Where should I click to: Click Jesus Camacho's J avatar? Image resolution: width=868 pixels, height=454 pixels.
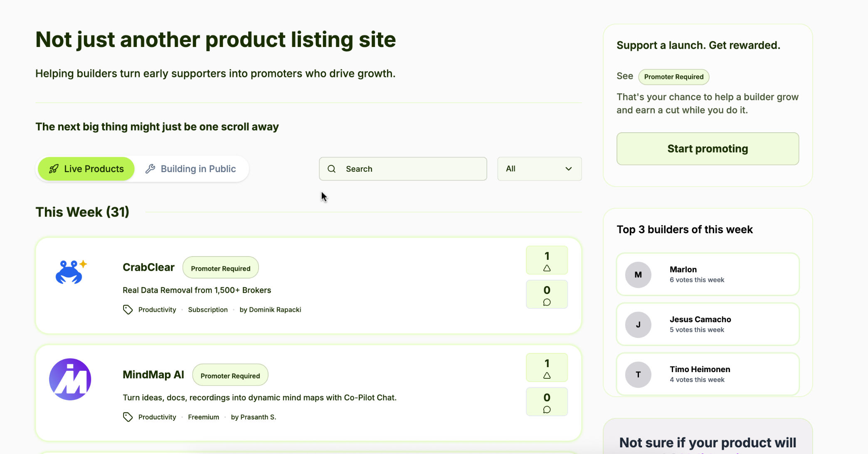point(638,325)
